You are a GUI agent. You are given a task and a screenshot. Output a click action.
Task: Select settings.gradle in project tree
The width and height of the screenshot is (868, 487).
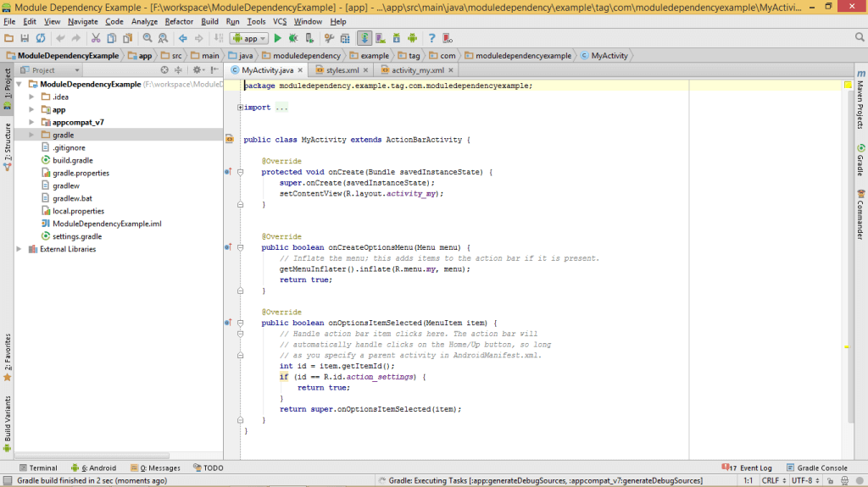[x=77, y=236]
